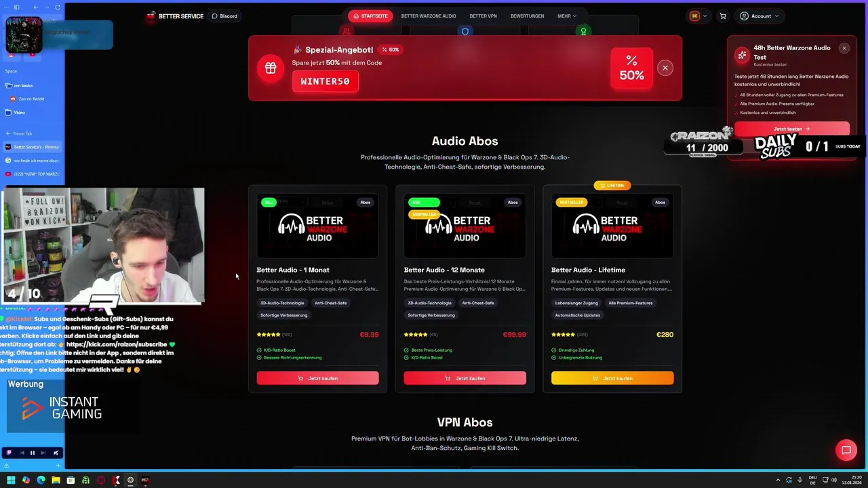The width and height of the screenshot is (868, 488).
Task: Open the shopping cart icon in header
Action: click(x=723, y=16)
